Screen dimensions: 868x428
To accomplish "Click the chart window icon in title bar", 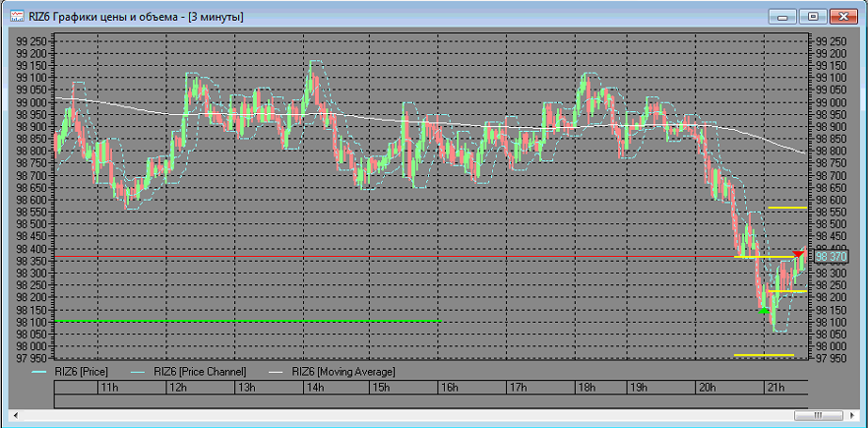I will point(16,17).
